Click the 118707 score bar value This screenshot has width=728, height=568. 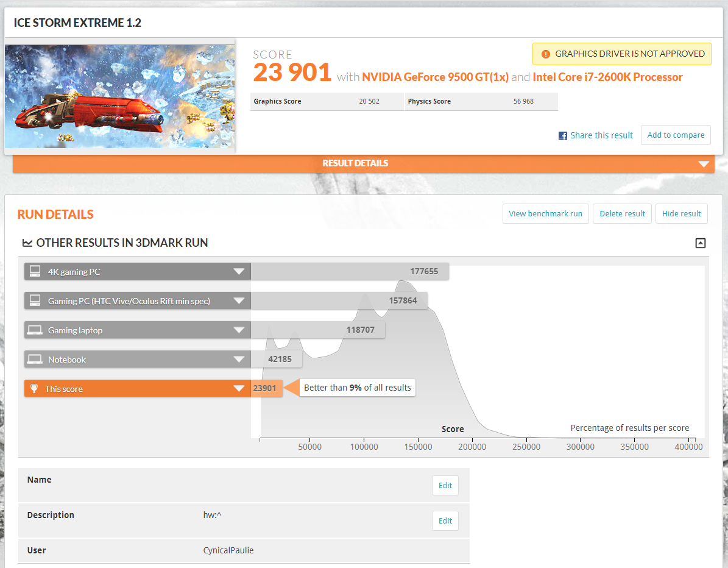[360, 330]
